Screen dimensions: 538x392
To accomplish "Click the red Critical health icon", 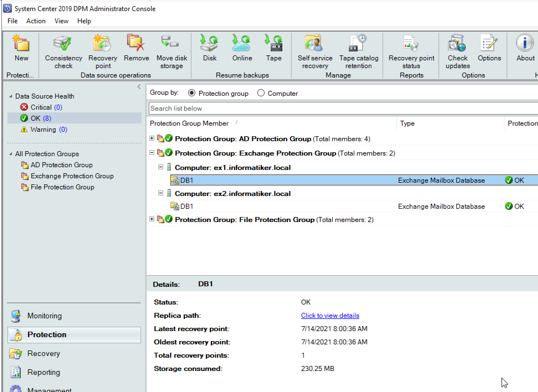I will tap(24, 107).
